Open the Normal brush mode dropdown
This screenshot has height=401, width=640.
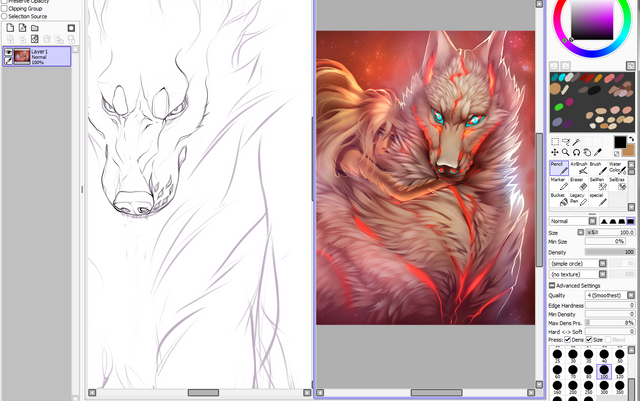(592, 221)
